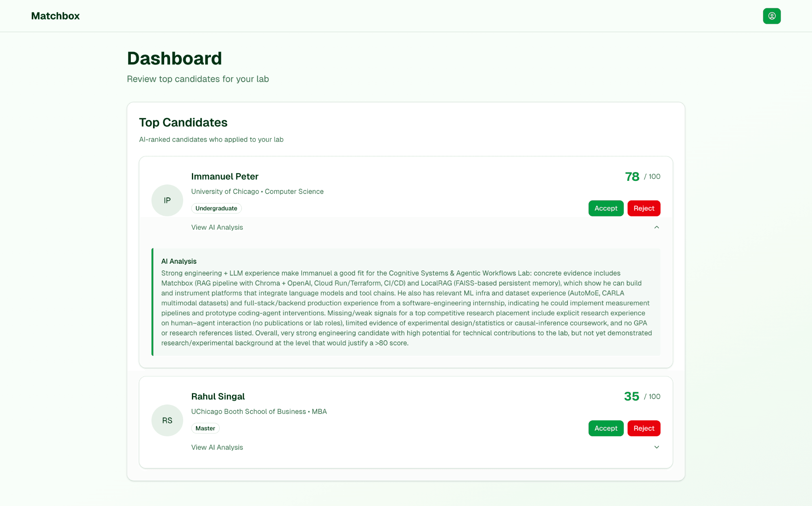
Task: Open the user profile icon button
Action: point(772,16)
